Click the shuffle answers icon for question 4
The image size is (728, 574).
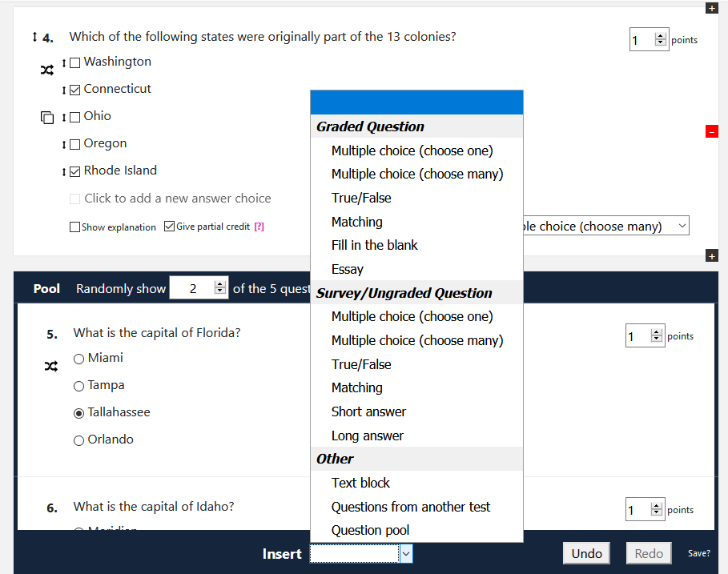(x=47, y=70)
